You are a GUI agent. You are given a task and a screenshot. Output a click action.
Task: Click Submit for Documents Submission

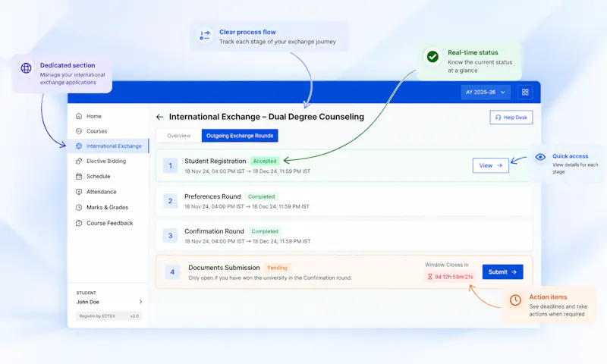point(502,272)
